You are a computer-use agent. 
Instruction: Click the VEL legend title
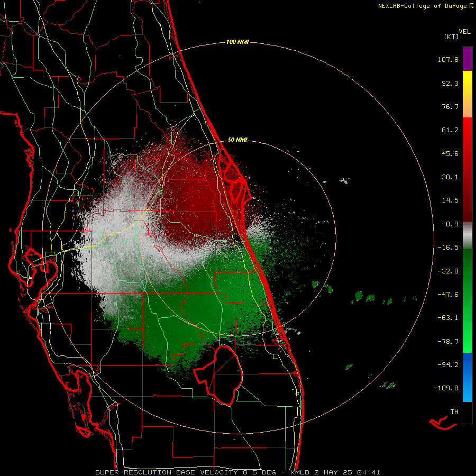point(464,32)
